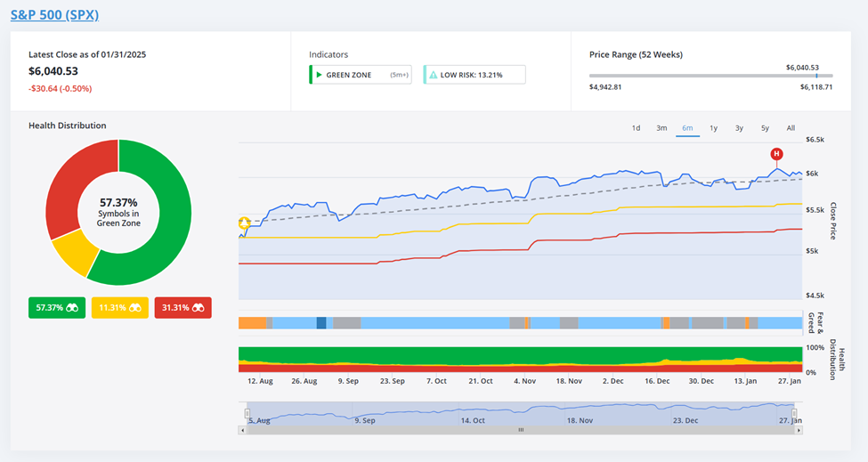868x462 pixels.
Task: Click the yellow bell marker at chart start
Action: tap(244, 223)
